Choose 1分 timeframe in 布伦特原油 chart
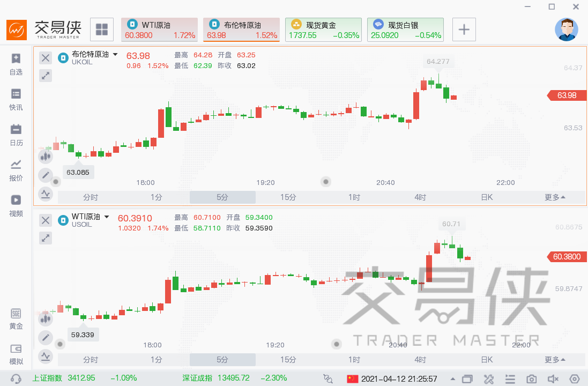588x386 pixels. [x=157, y=197]
